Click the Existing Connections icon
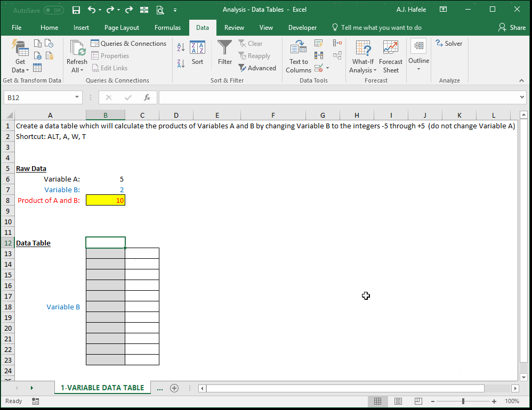This screenshot has height=410, width=532. coord(49,55)
